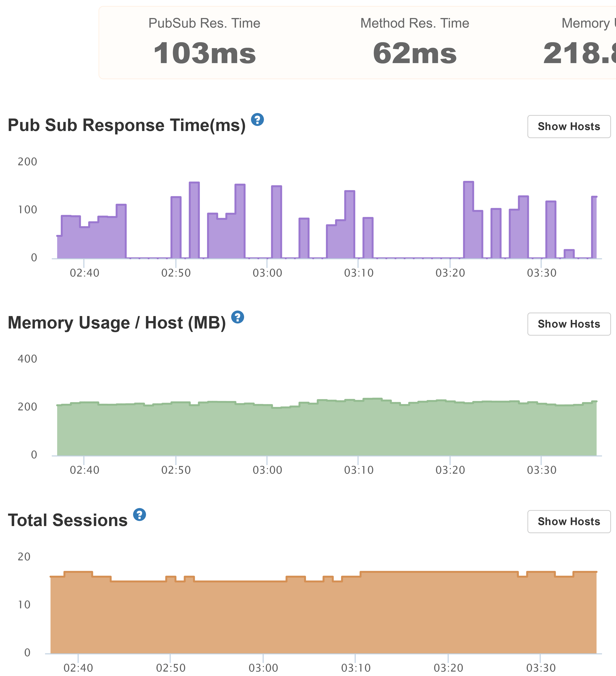The width and height of the screenshot is (616, 676).
Task: Click 02:50 tick on Total Sessions chart
Action: tap(171, 668)
